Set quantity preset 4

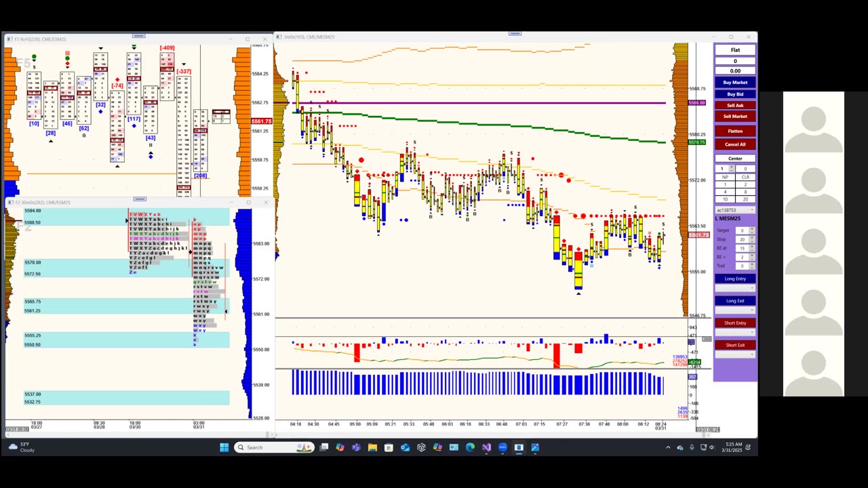tap(725, 192)
